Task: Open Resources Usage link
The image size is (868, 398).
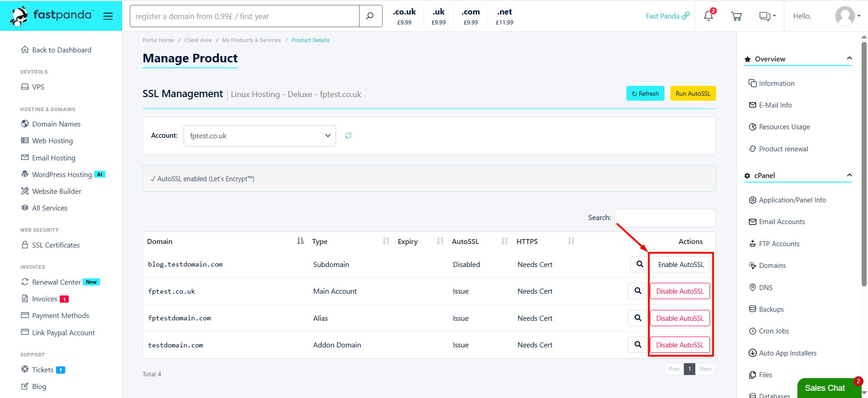Action: (x=779, y=127)
